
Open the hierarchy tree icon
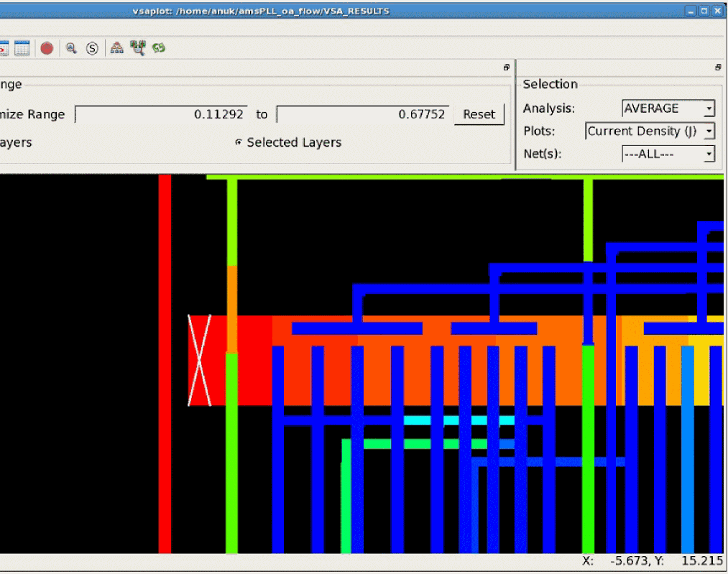pos(117,48)
